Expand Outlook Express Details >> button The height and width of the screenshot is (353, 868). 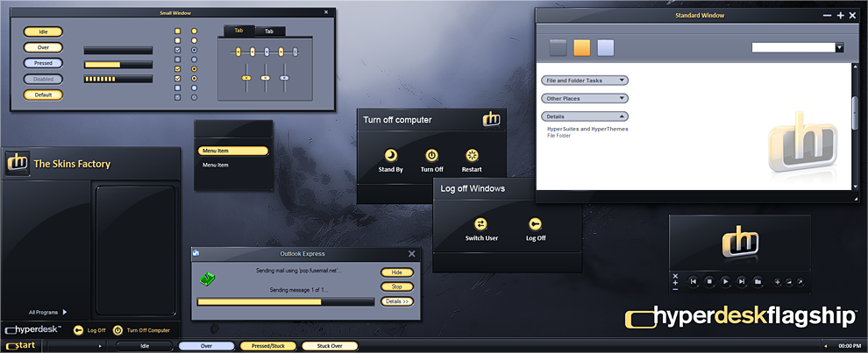point(397,301)
